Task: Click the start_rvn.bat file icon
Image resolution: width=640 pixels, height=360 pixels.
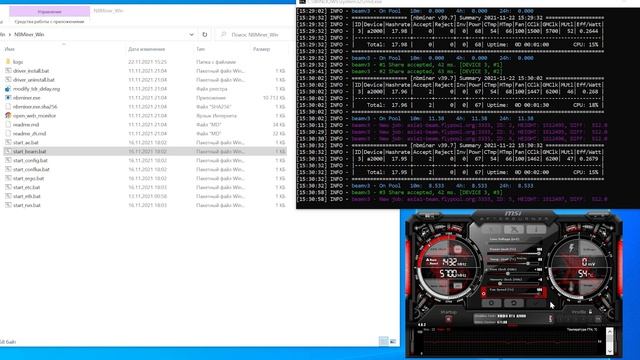Action: 8,205
